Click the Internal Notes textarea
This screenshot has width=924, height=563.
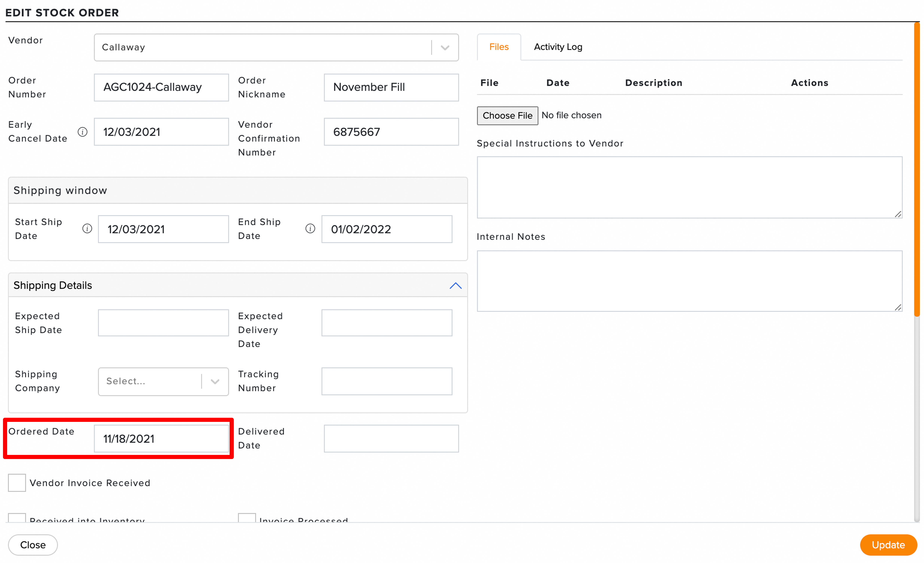pos(689,281)
